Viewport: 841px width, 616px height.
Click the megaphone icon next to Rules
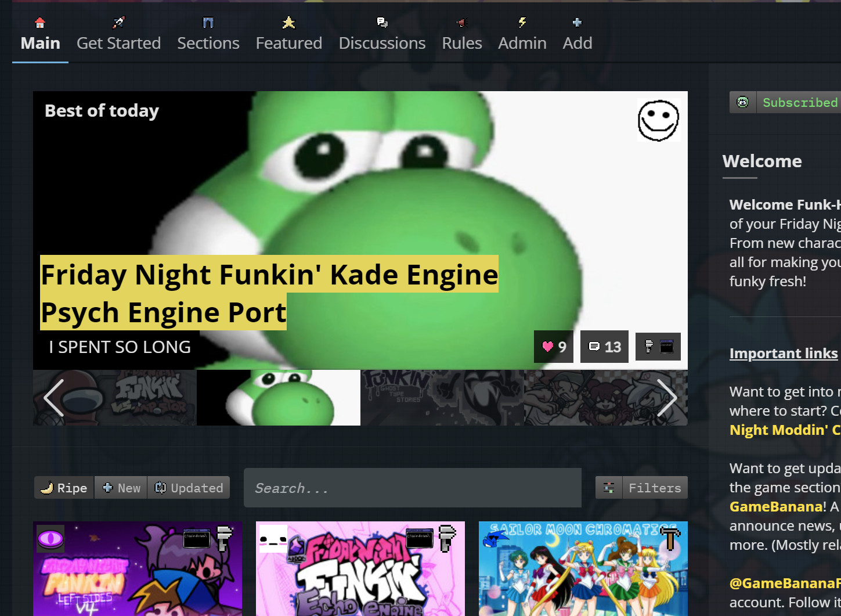tap(461, 22)
